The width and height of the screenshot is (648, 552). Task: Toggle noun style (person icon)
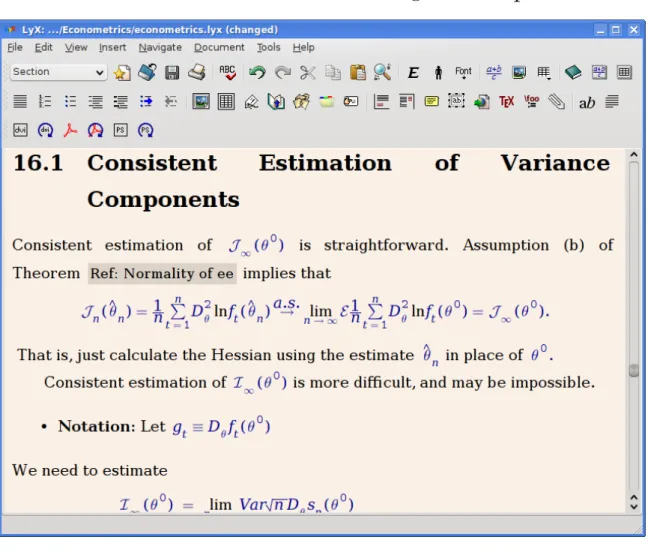tap(438, 73)
